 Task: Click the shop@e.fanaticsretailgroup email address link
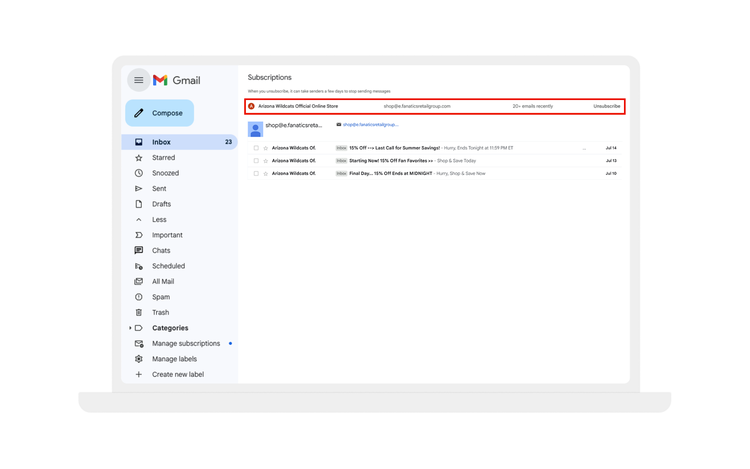pos(370,125)
